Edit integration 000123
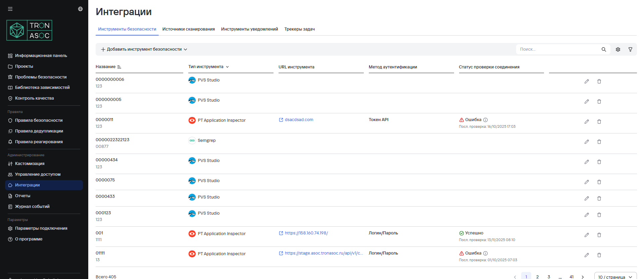The width and height of the screenshot is (644, 279). pyautogui.click(x=587, y=215)
